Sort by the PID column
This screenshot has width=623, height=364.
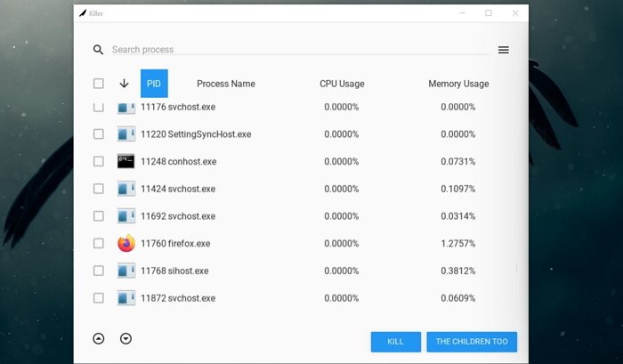click(x=154, y=84)
